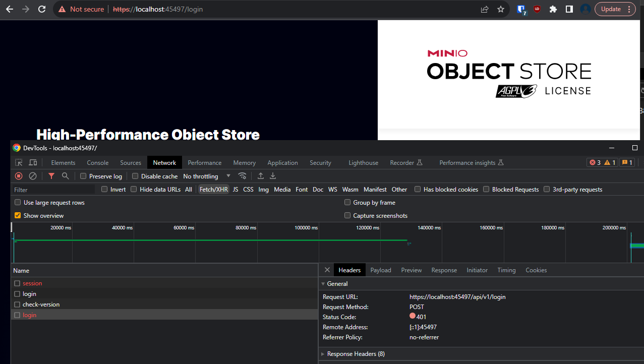
Task: Toggle the network filter bar
Action: point(51,176)
